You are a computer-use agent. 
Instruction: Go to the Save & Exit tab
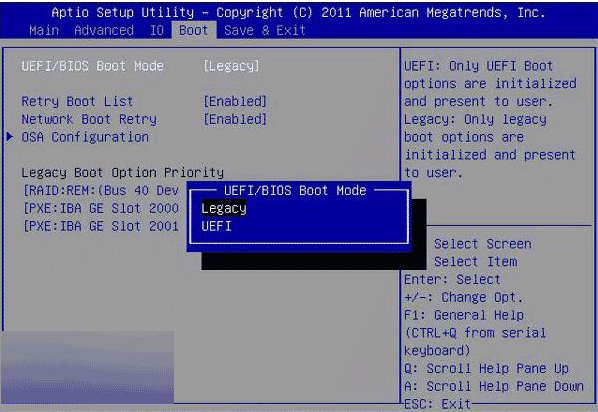[265, 30]
